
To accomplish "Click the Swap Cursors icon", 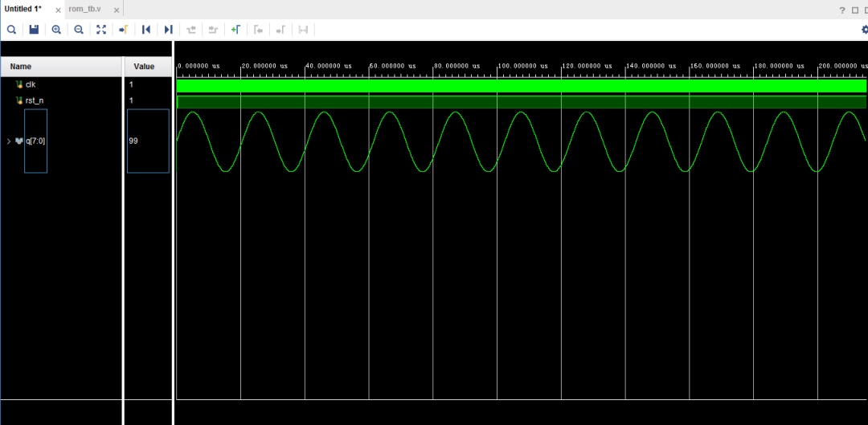I will click(303, 30).
